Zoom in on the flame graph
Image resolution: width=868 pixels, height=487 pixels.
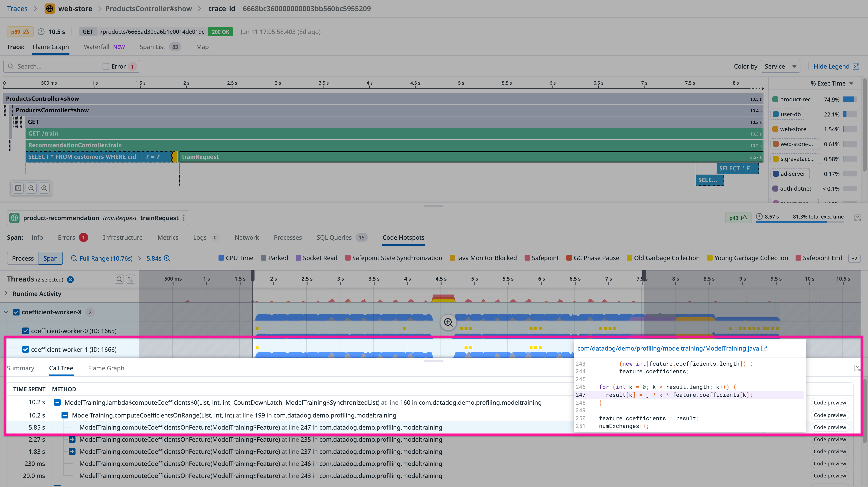point(44,188)
